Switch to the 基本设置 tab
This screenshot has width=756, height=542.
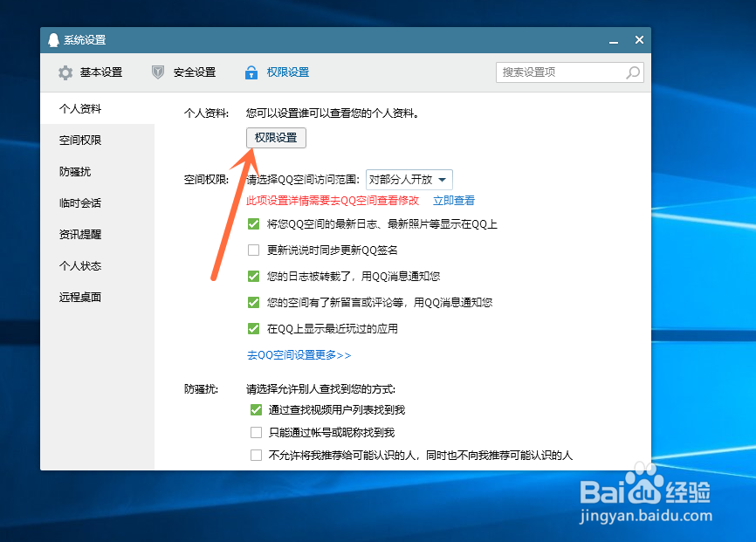[100, 73]
